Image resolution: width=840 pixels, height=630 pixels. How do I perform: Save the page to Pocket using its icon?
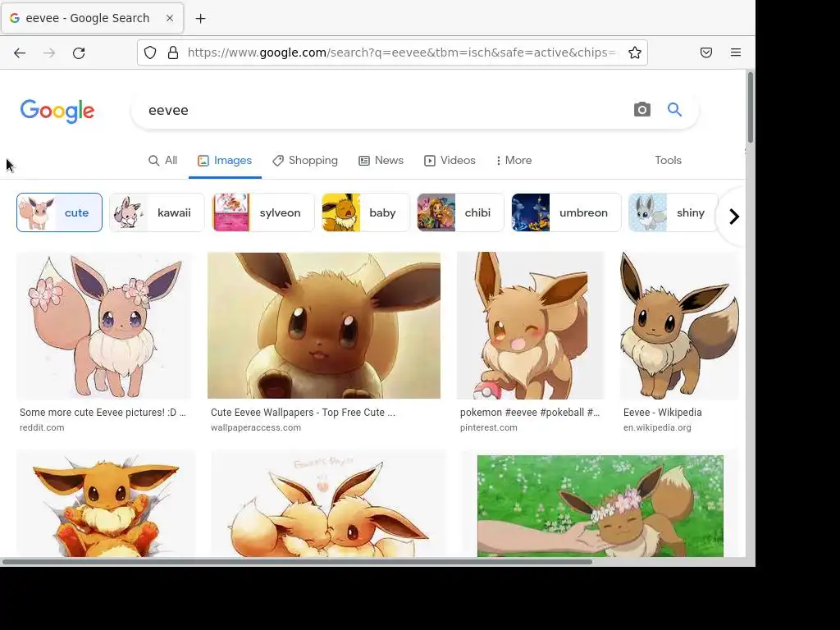pos(706,52)
